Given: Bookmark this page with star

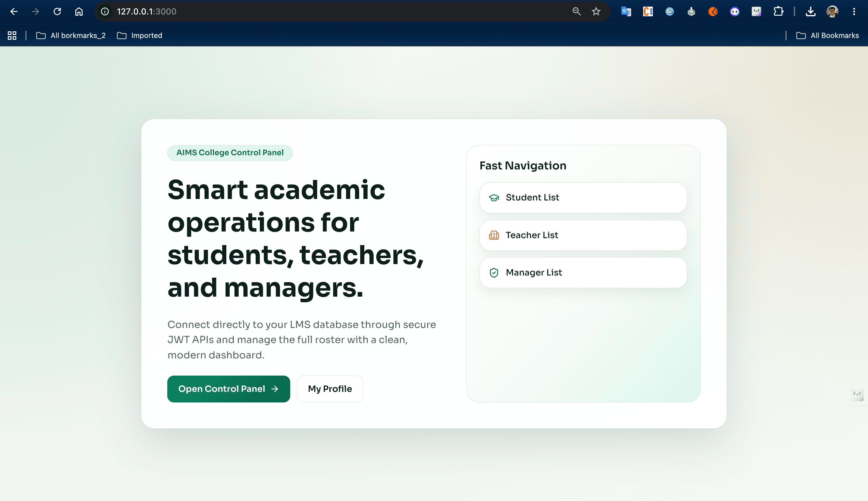Looking at the screenshot, I should 596,11.
